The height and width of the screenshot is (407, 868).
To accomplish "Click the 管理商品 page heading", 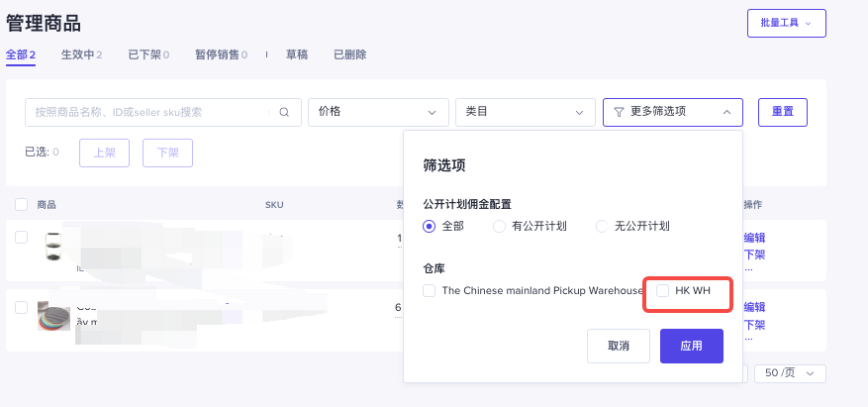I will pos(44,23).
